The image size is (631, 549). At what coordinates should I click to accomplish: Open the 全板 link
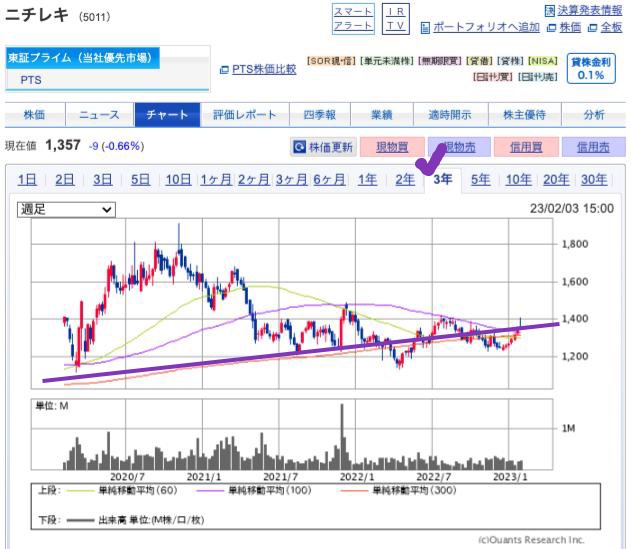[611, 27]
